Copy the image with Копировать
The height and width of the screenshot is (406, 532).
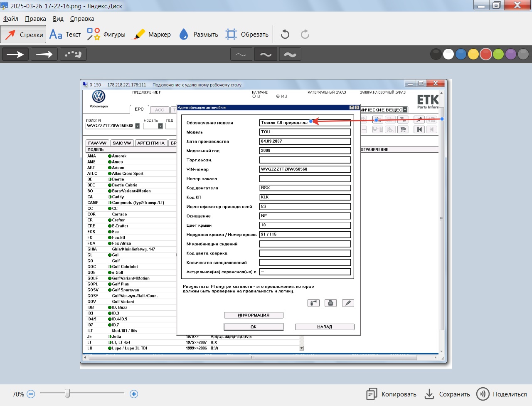point(391,394)
